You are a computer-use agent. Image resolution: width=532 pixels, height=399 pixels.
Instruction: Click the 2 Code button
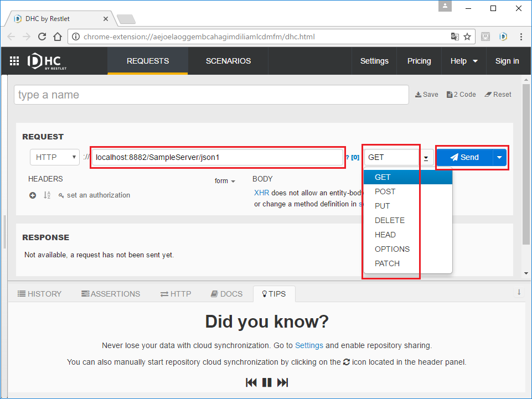point(461,95)
